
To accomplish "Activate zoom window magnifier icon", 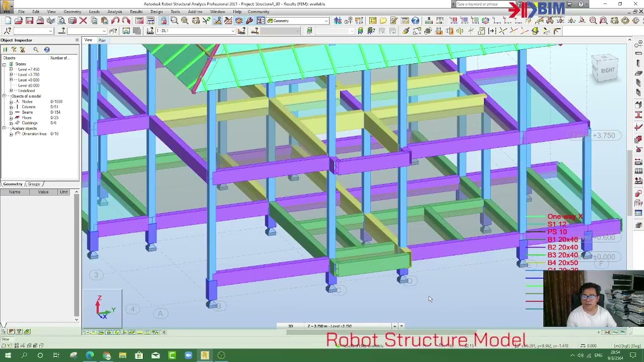I will click(x=174, y=21).
